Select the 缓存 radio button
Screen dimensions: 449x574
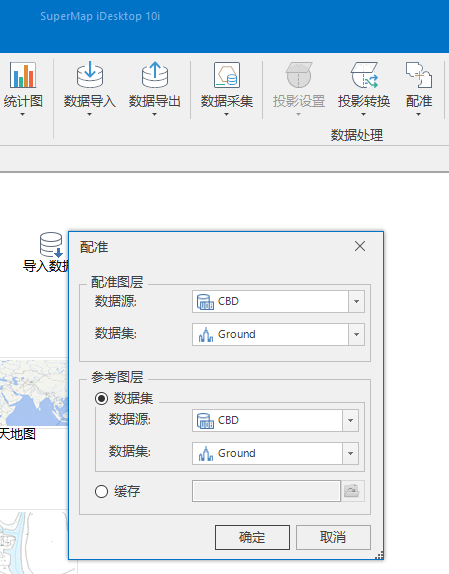101,491
